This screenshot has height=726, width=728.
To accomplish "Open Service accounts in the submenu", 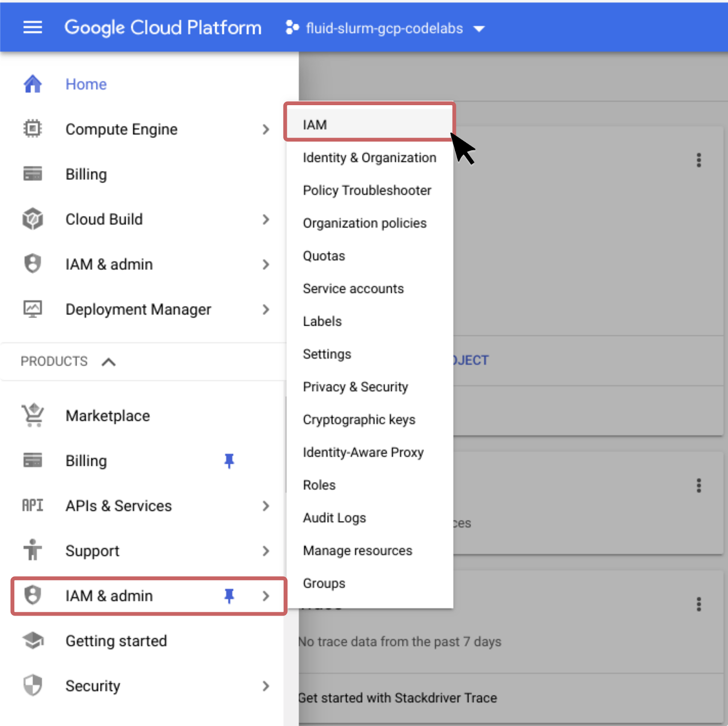I will coord(353,288).
